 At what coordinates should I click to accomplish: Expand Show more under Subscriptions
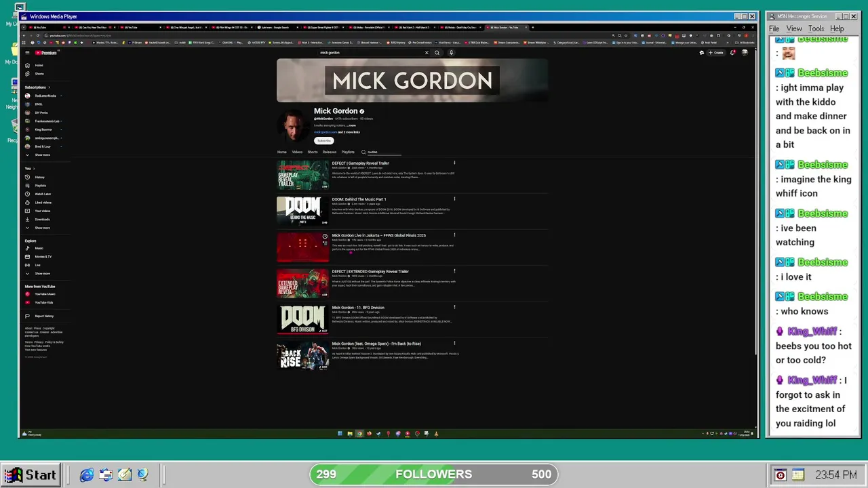[x=42, y=155]
